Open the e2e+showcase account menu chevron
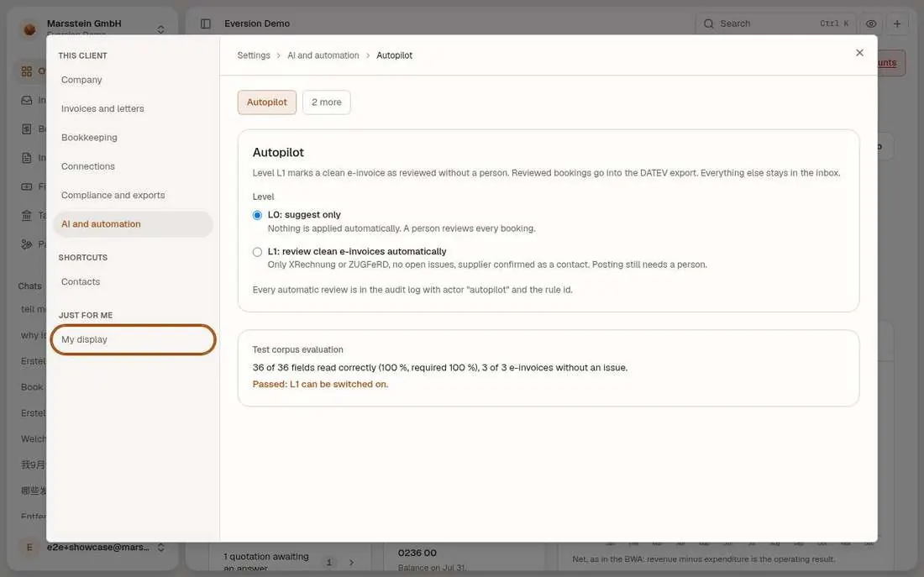 coord(160,547)
